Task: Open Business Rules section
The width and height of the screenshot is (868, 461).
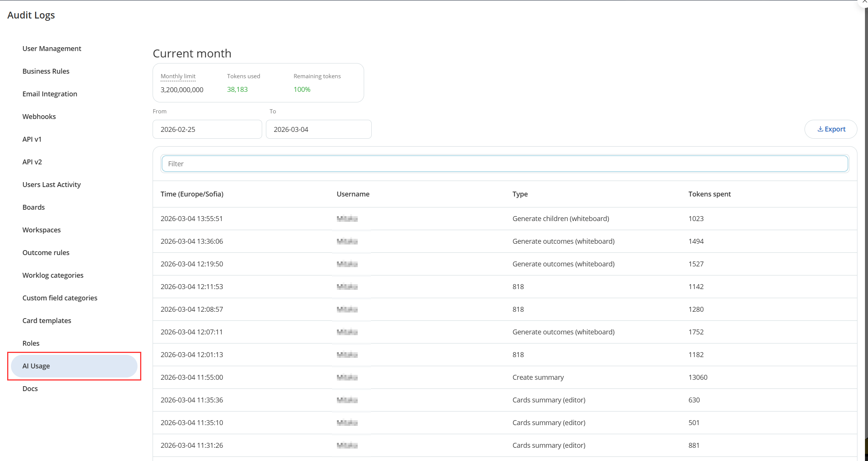Action: coord(46,71)
